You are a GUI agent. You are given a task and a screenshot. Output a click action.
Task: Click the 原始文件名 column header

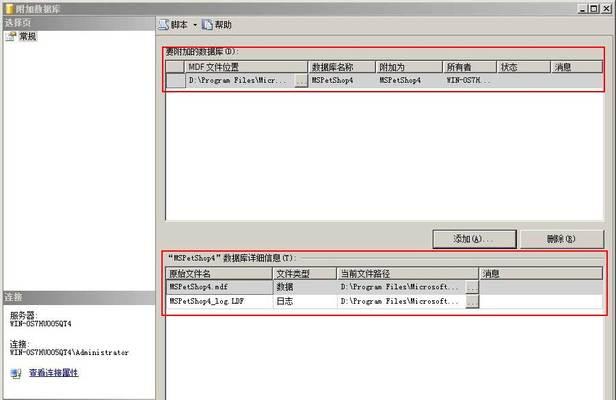point(219,274)
